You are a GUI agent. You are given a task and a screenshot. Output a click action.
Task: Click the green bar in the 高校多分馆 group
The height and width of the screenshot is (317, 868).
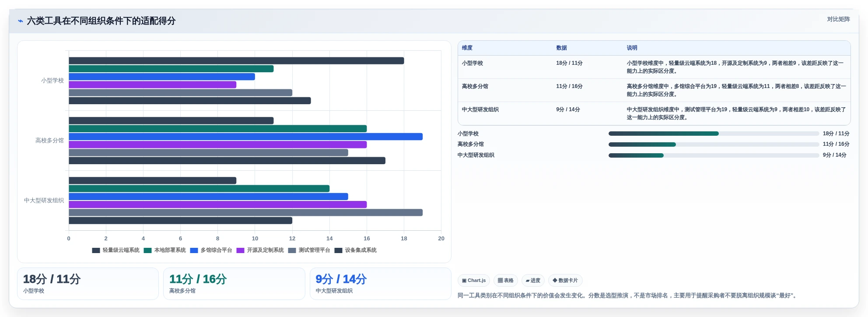[x=217, y=129]
